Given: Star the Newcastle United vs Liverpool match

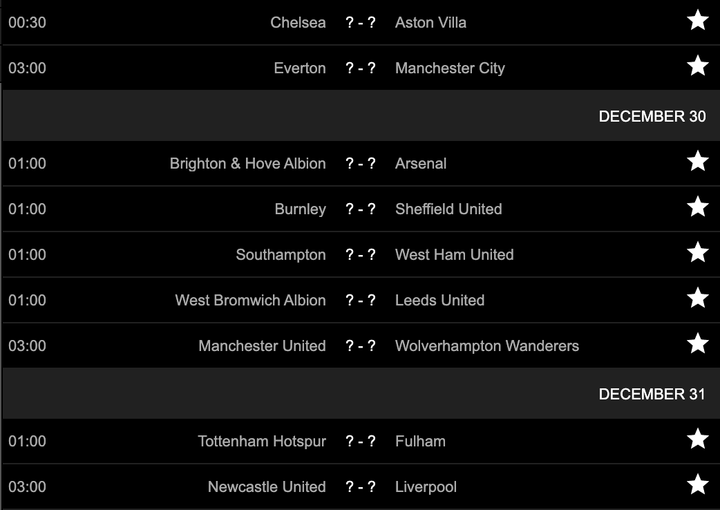Looking at the screenshot, I should pyautogui.click(x=697, y=486).
